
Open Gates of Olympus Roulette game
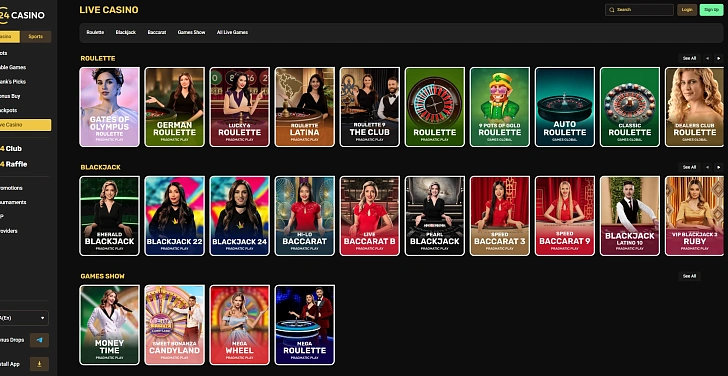pos(110,107)
